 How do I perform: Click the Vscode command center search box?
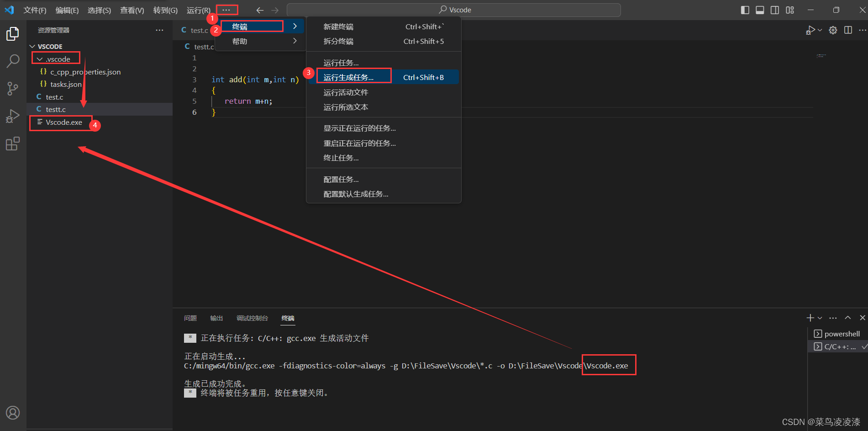[x=454, y=10]
